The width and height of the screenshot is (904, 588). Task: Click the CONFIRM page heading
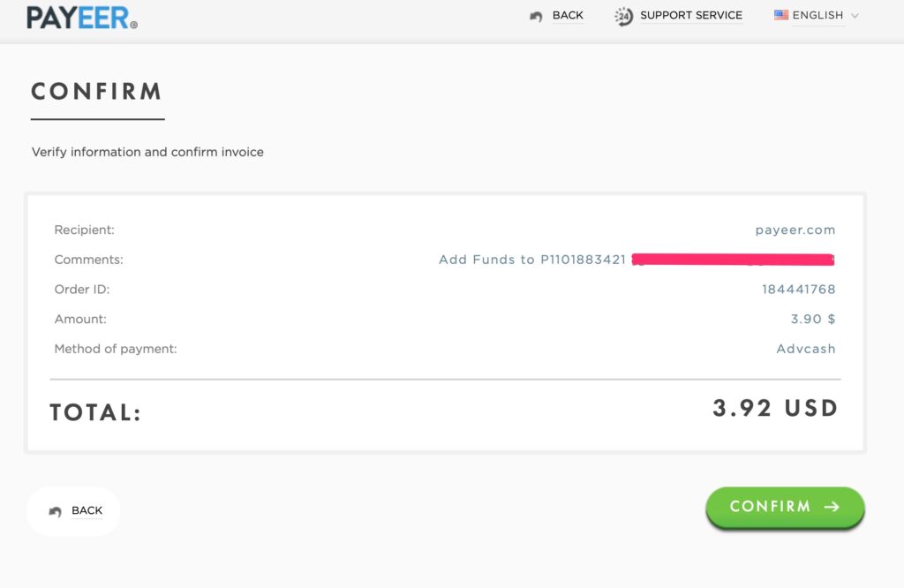click(96, 92)
